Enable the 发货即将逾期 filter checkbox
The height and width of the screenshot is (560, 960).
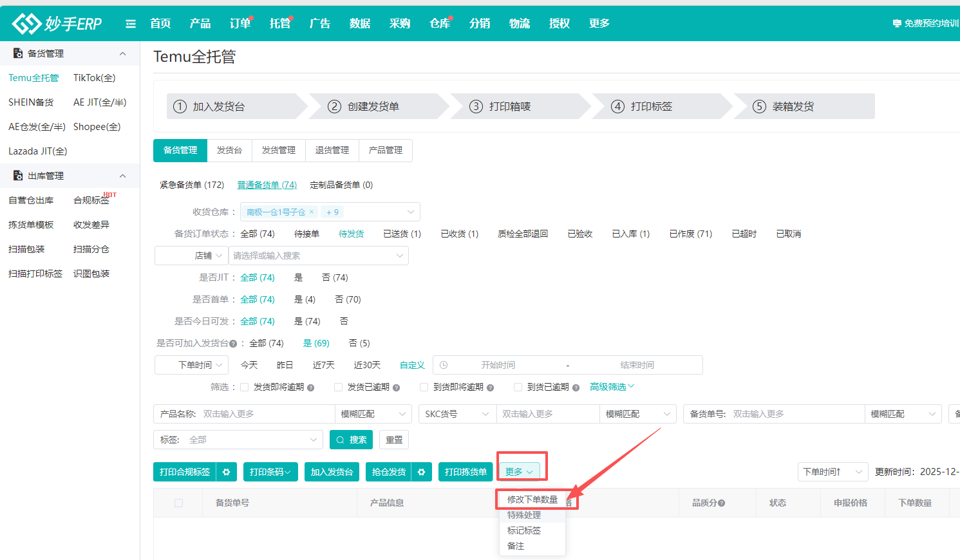(245, 387)
